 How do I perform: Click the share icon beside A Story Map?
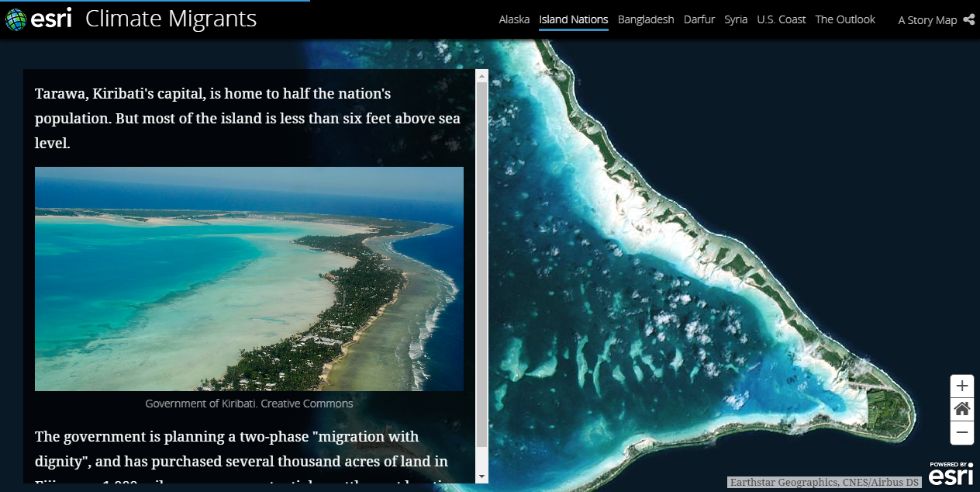(968, 20)
